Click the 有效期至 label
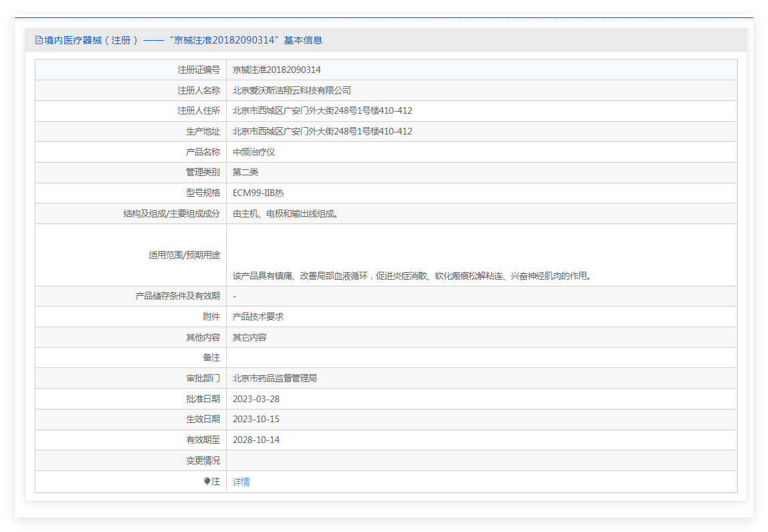 click(203, 440)
